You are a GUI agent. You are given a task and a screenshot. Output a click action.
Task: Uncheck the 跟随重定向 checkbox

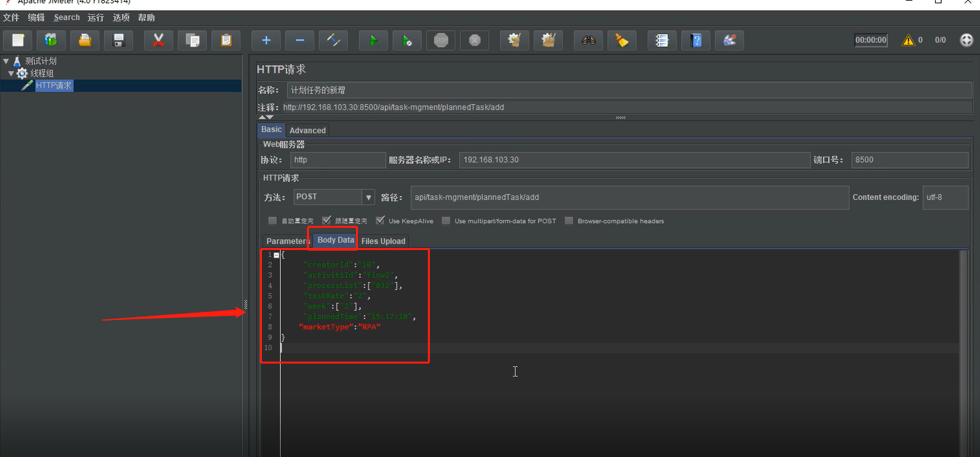click(326, 220)
